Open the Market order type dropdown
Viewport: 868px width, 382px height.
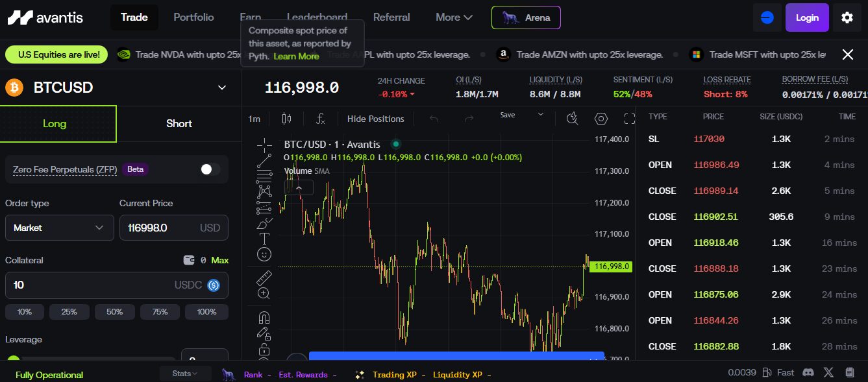[x=59, y=228]
